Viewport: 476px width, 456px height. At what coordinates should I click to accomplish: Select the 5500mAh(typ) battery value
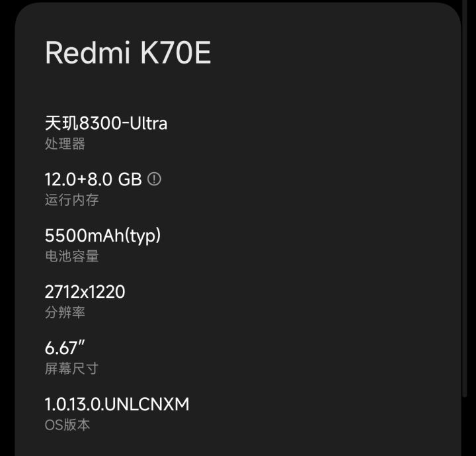tap(103, 236)
